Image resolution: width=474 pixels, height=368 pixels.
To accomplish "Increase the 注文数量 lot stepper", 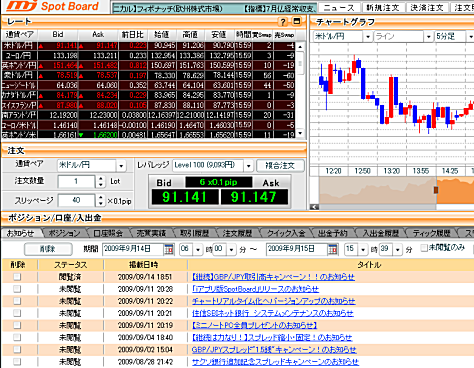I will (101, 179).
